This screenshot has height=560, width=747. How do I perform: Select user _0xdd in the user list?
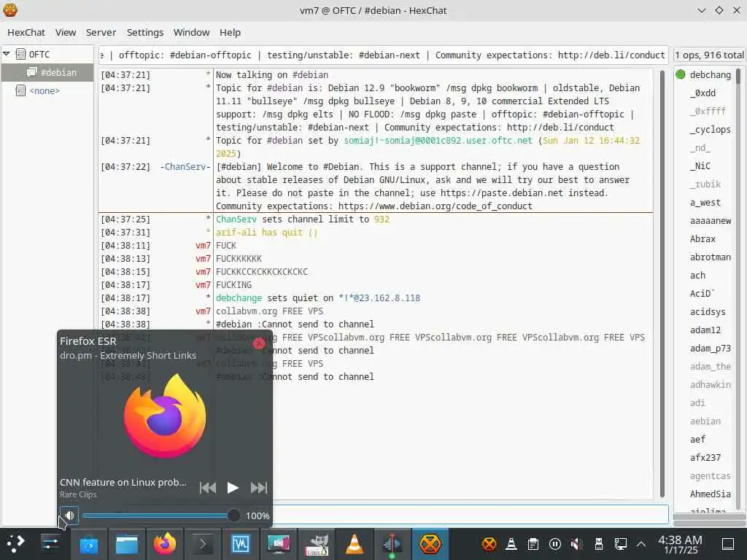pyautogui.click(x=703, y=93)
